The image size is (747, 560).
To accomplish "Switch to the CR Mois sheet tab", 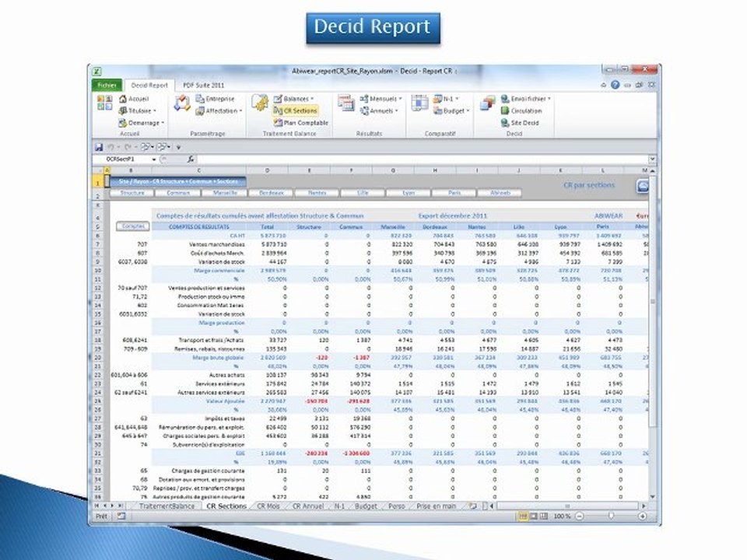I will 268,506.
